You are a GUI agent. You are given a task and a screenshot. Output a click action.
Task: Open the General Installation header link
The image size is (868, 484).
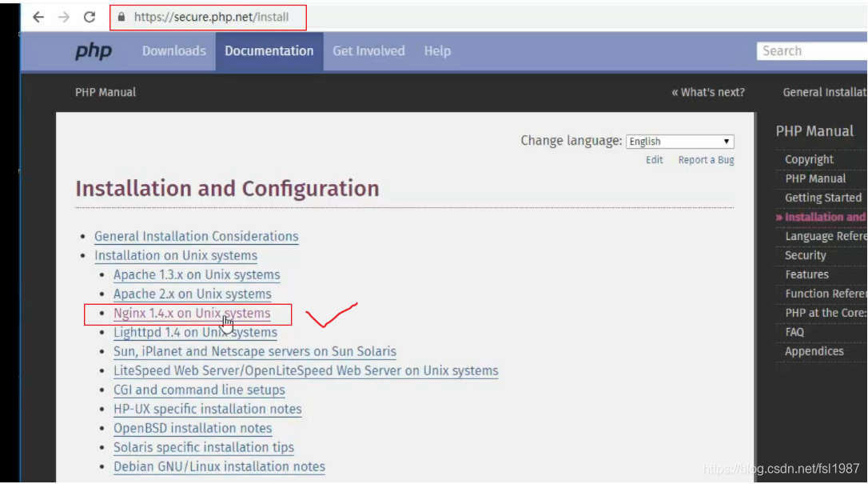tap(825, 93)
